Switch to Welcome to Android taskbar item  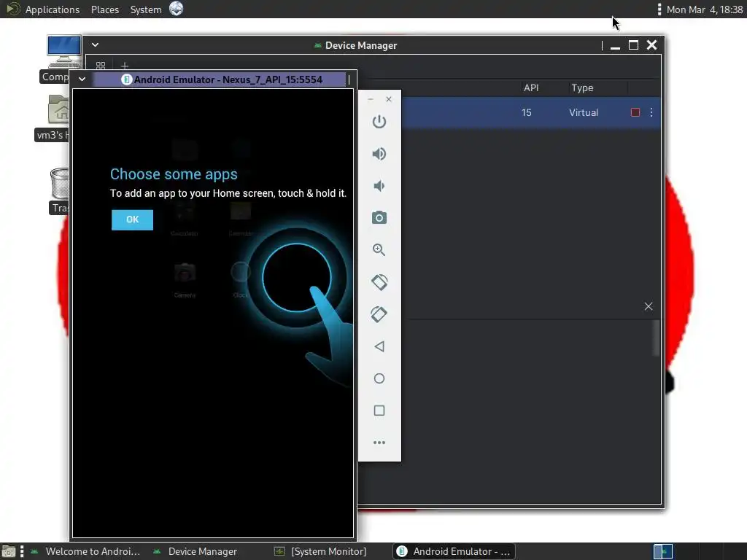coord(86,551)
